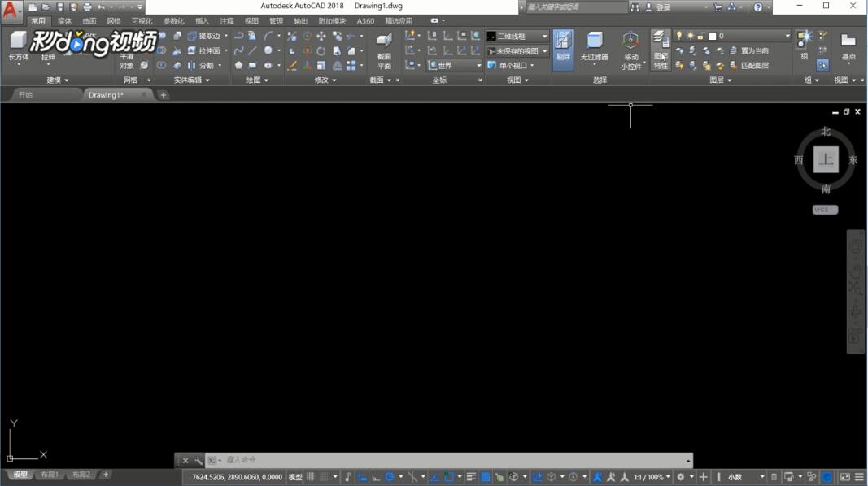Open the Solid (实体) ribbon tab
Viewport: 868px width, 486px height.
click(64, 21)
